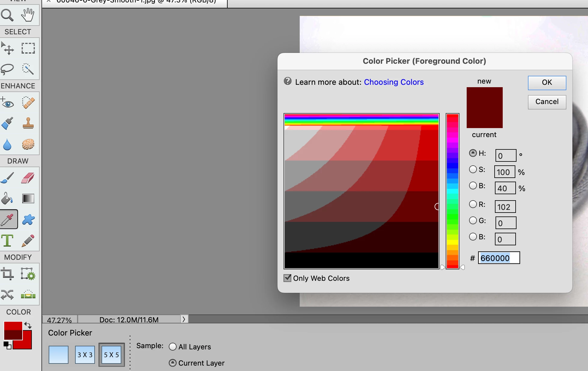588x371 pixels.
Task: Cancel the Color Picker dialog
Action: pyautogui.click(x=547, y=102)
